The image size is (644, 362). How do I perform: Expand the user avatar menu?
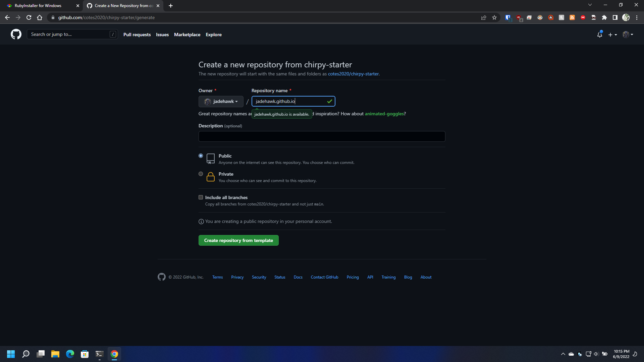(628, 35)
